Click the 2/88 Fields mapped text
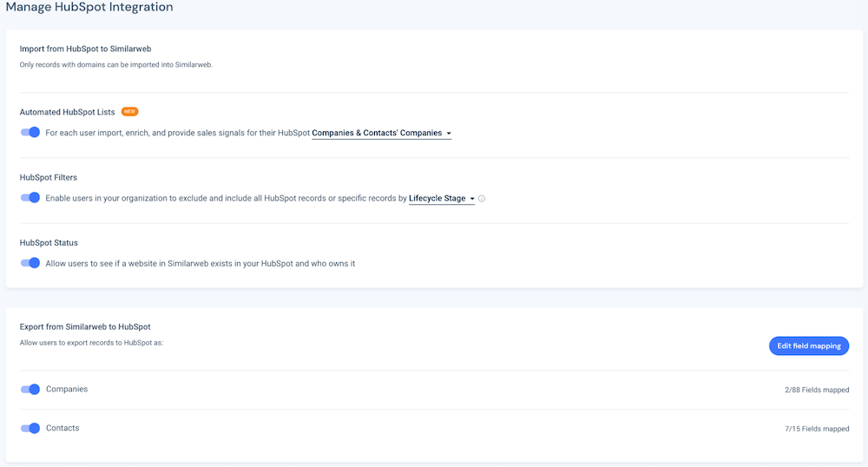868x467 pixels. tap(817, 390)
